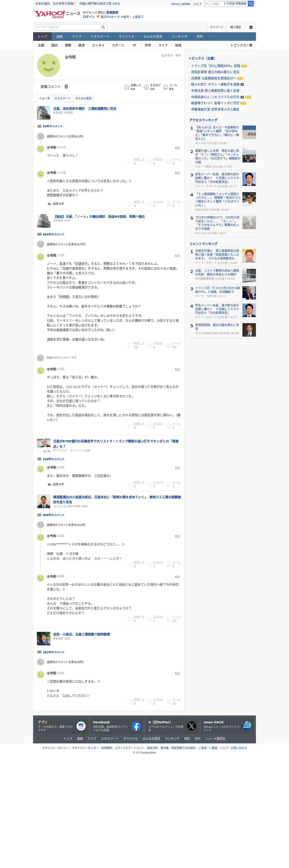Click the 非表示・報告 block icon
Image resolution: width=289 pixels, height=868 pixels.
163,55
